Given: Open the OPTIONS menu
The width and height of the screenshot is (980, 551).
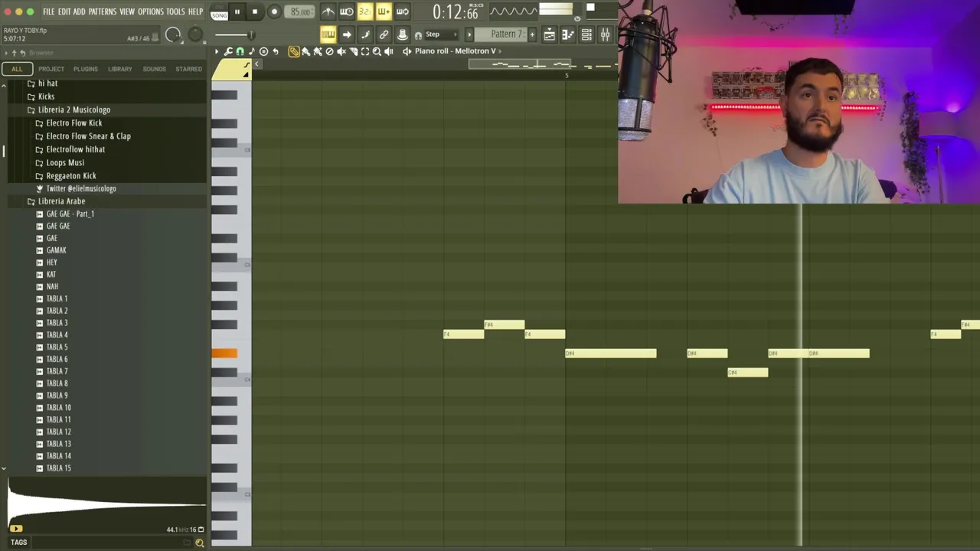Looking at the screenshot, I should tap(150, 11).
